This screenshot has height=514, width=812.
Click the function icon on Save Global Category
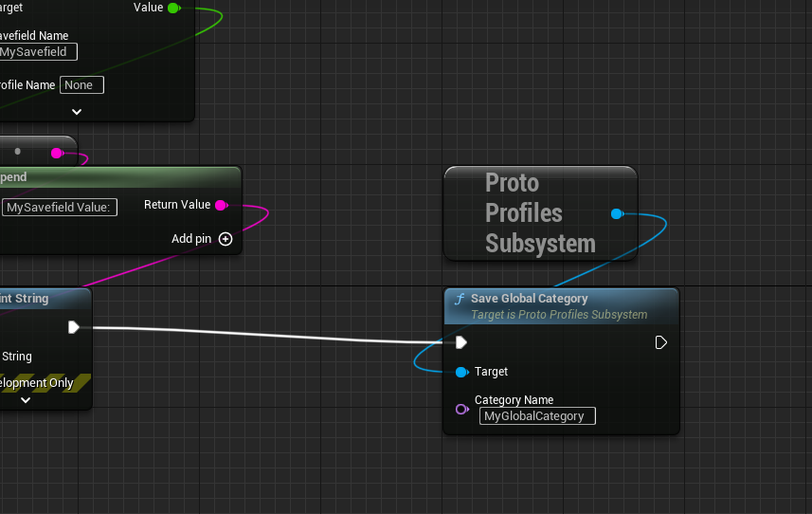(460, 299)
